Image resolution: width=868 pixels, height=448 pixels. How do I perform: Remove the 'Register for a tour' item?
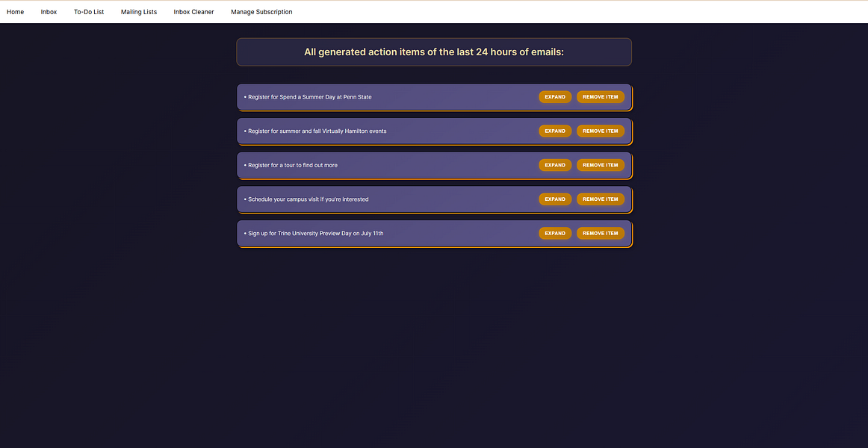coord(600,165)
